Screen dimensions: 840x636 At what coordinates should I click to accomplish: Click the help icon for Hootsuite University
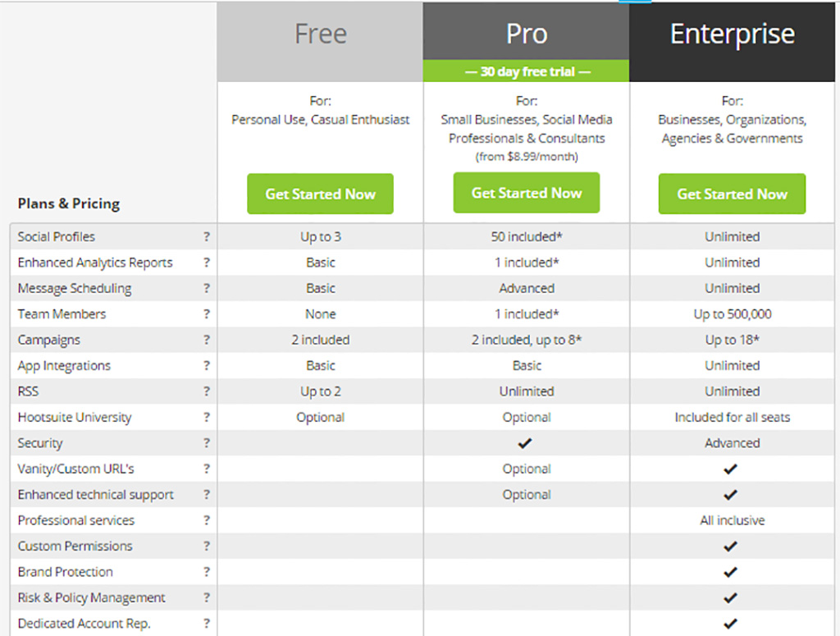[207, 418]
